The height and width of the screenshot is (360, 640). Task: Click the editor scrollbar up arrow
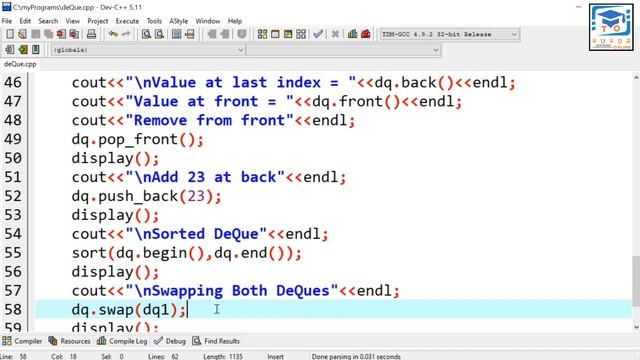(x=636, y=78)
